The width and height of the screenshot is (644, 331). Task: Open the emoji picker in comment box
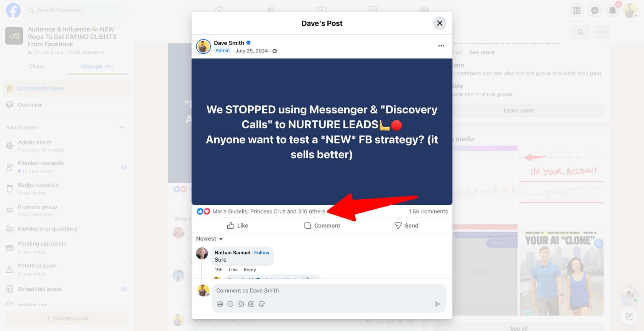(x=230, y=304)
